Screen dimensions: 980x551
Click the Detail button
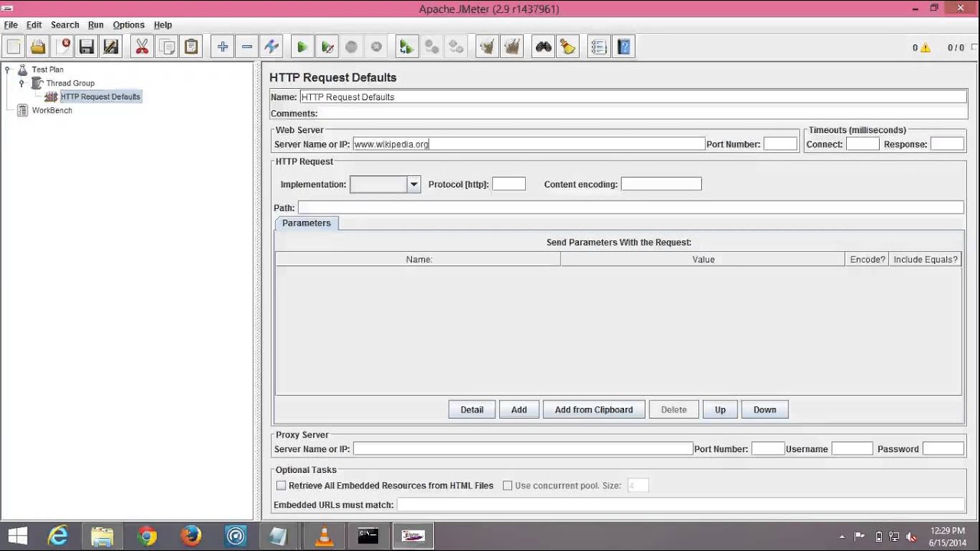tap(472, 409)
